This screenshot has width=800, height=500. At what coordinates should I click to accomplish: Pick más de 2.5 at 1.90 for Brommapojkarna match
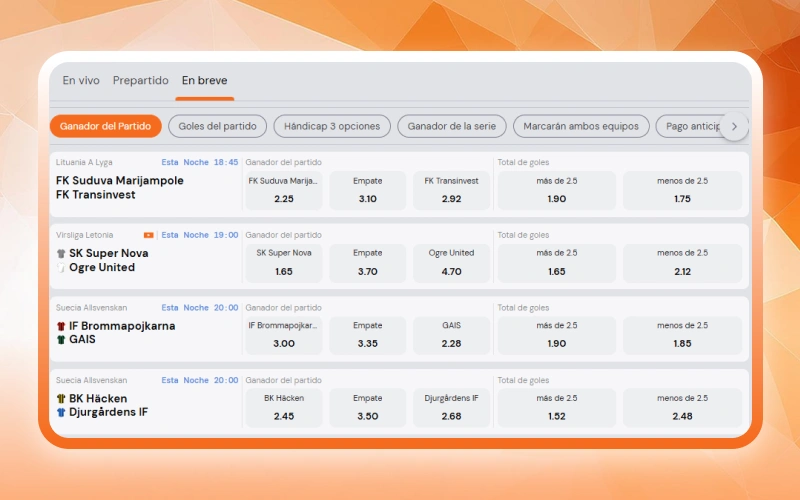pyautogui.click(x=557, y=335)
